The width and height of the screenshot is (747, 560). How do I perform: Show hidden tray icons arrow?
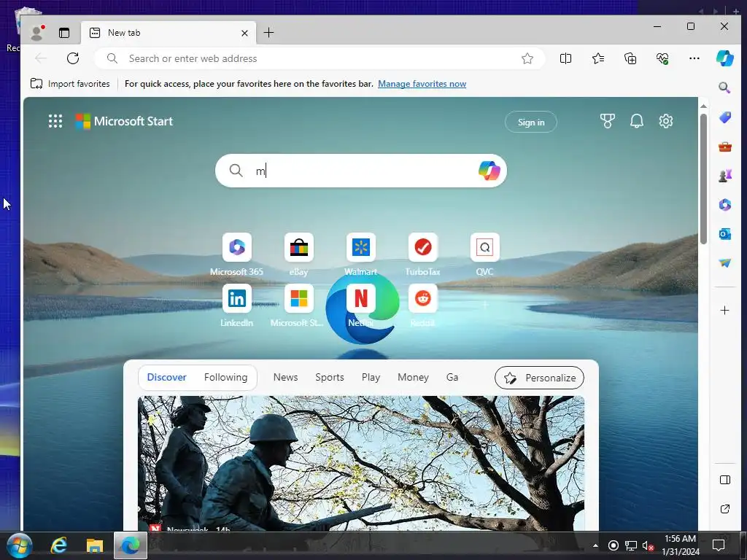click(x=595, y=545)
